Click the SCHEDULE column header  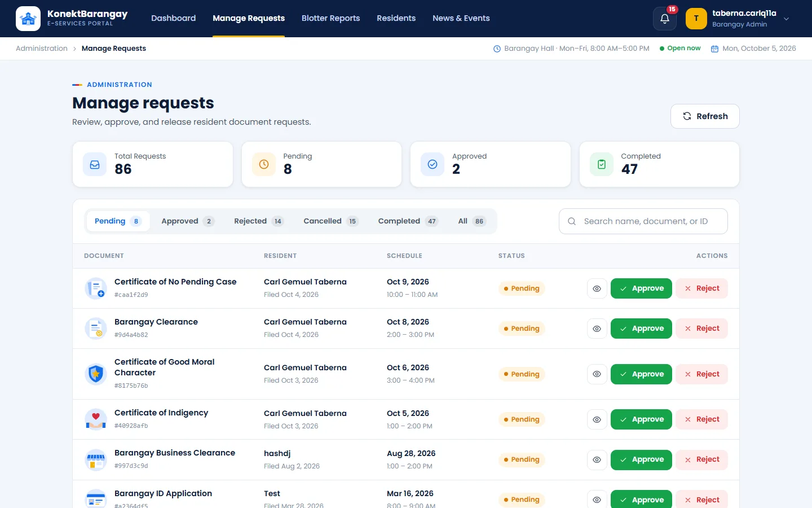pyautogui.click(x=404, y=256)
